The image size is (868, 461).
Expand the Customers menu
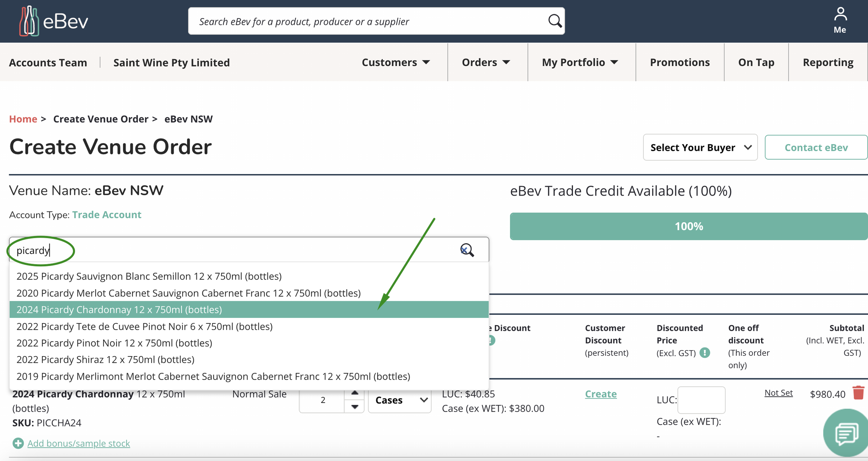(x=395, y=63)
